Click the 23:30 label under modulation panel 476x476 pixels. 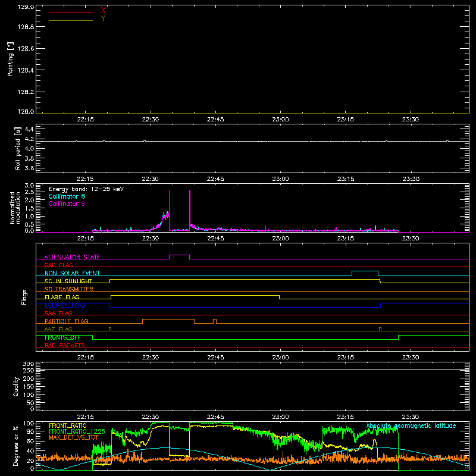[x=411, y=239]
